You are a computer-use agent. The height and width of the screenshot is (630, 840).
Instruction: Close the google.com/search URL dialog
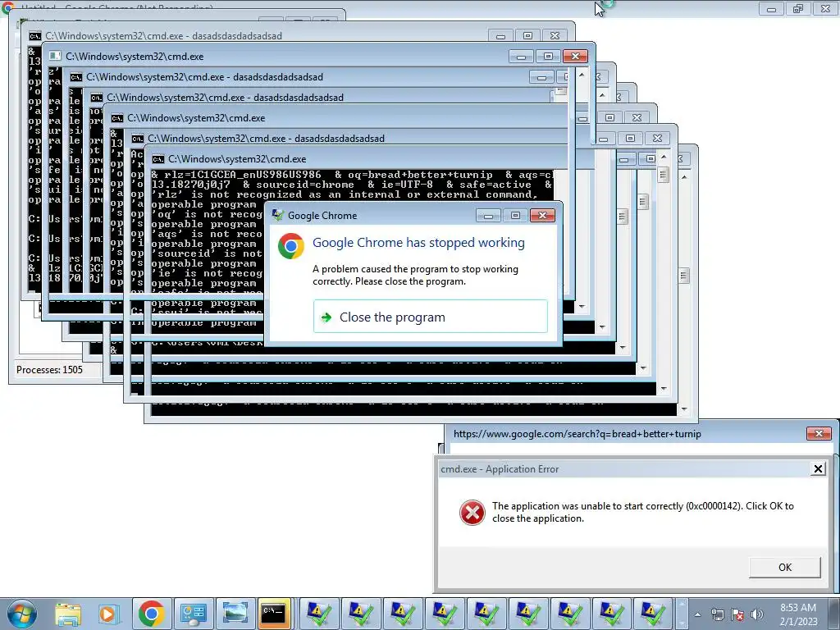(x=819, y=433)
